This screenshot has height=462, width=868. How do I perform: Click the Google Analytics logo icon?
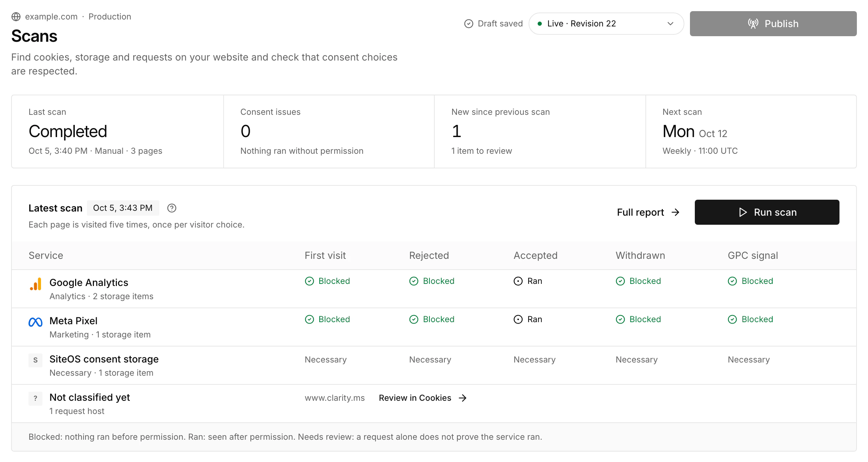(x=35, y=284)
